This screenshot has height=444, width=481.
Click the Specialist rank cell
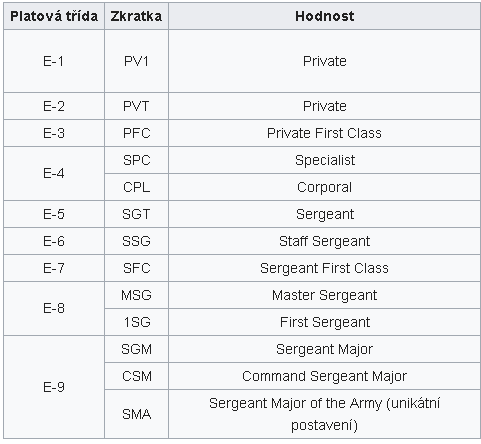tap(324, 160)
